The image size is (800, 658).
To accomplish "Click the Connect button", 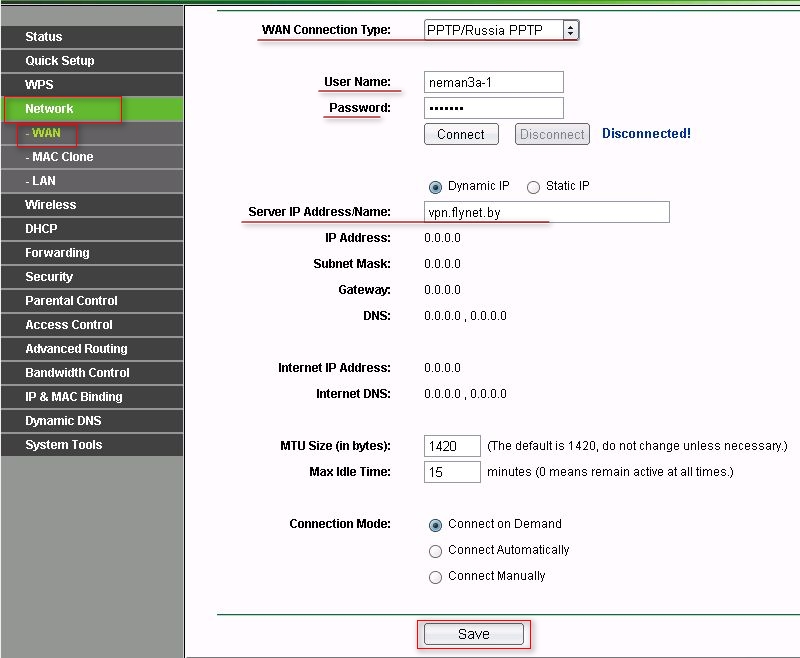I will point(461,134).
